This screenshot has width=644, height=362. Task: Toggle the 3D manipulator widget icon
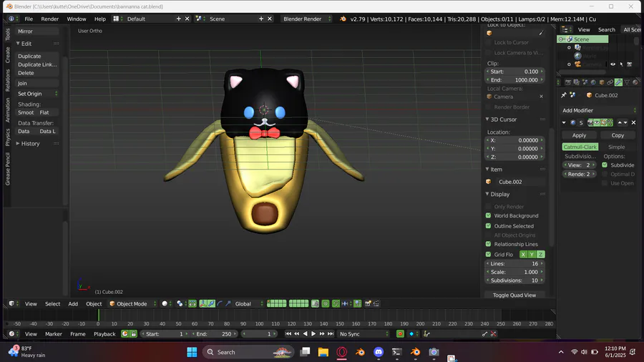click(203, 304)
